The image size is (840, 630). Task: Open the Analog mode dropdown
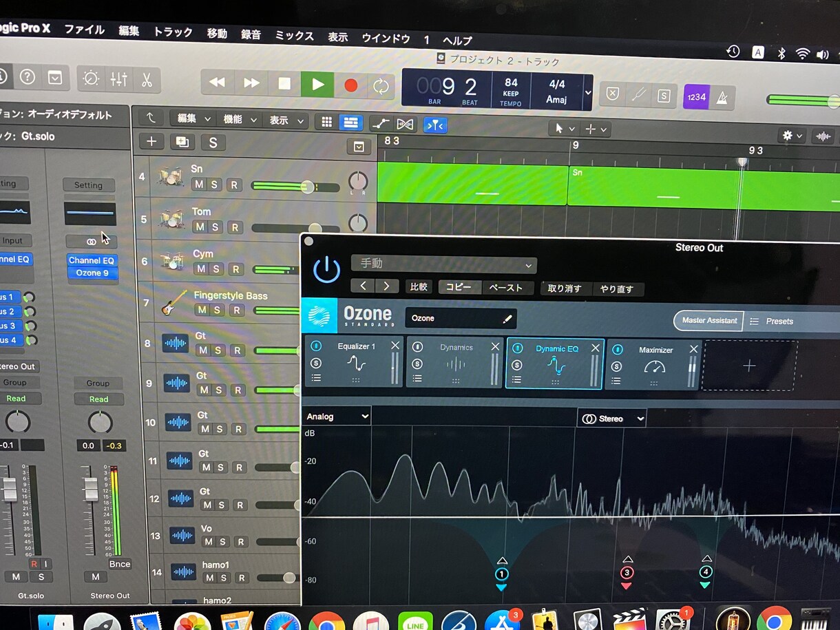(x=337, y=417)
